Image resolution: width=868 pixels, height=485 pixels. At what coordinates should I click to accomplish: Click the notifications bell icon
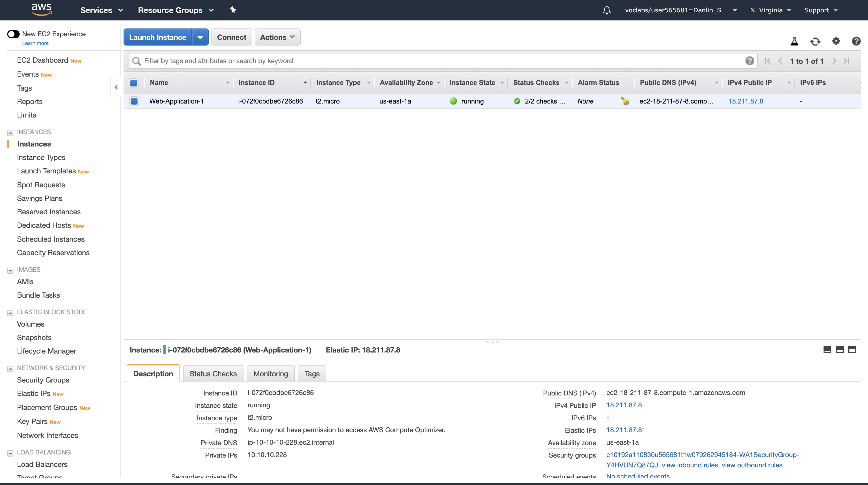[606, 10]
